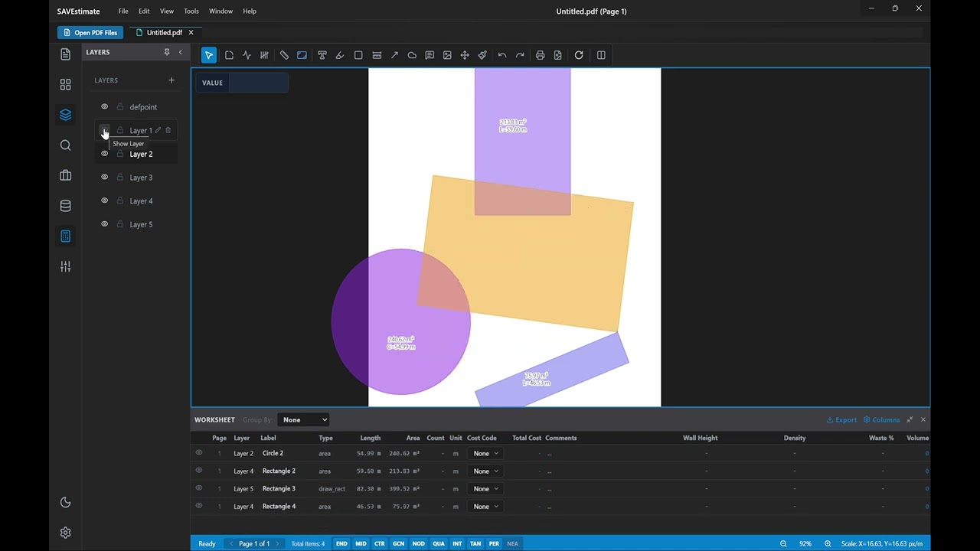Choose the ruler measure tool
980x551 pixels.
tap(284, 55)
